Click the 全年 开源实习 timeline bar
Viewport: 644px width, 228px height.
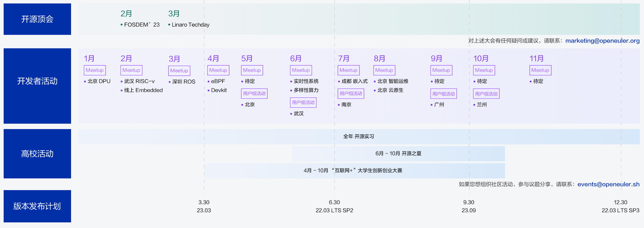[359, 137]
